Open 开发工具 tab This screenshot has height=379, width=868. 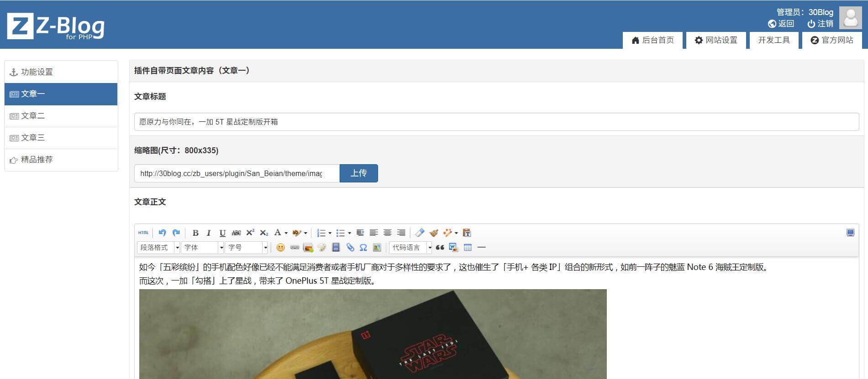[x=774, y=40]
